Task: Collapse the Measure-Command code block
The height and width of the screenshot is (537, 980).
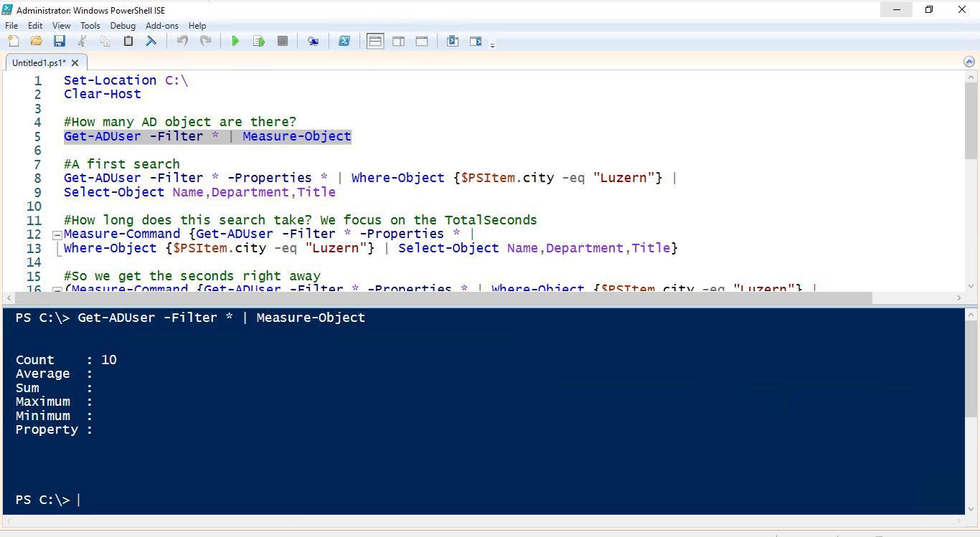Action: click(57, 234)
